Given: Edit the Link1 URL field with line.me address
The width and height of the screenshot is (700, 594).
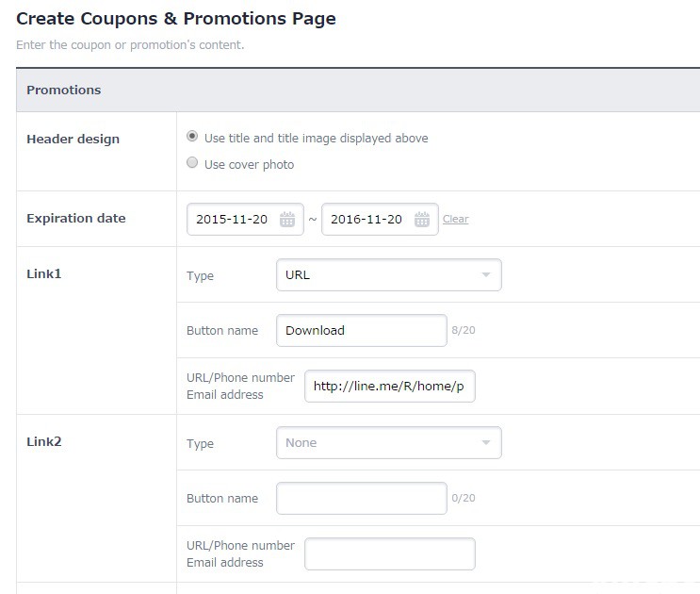Looking at the screenshot, I should (390, 386).
